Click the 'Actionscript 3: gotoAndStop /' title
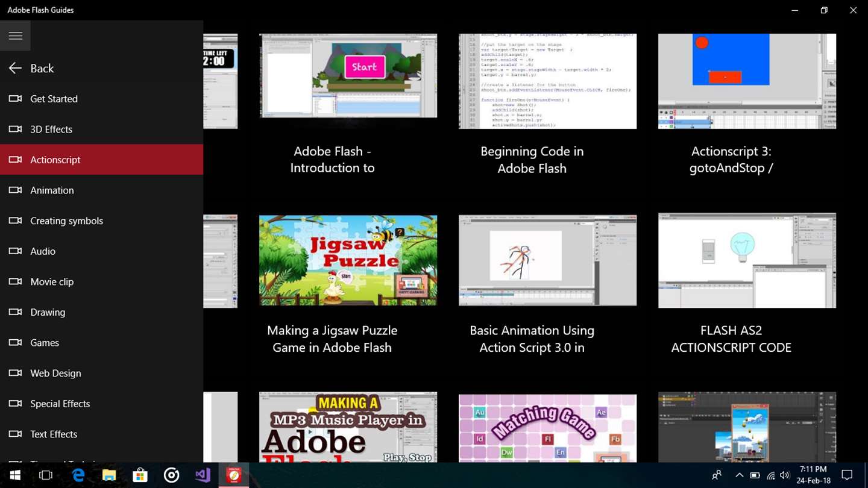This screenshot has height=488, width=868. [x=731, y=160]
